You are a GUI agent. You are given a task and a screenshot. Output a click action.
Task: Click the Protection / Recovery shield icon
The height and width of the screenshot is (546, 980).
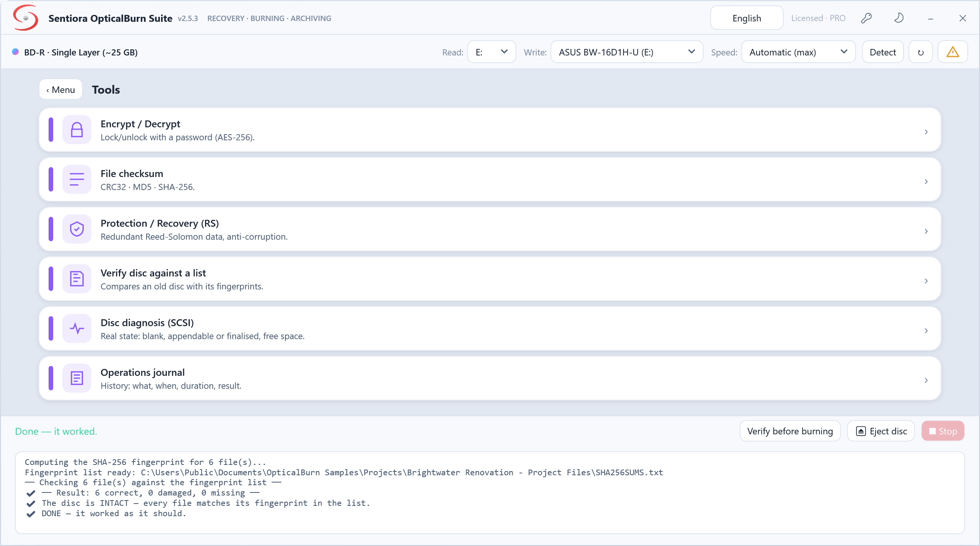[77, 229]
